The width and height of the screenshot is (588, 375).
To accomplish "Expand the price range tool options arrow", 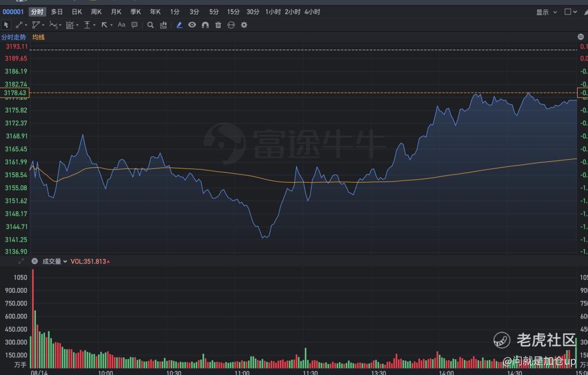I will 94,25.
